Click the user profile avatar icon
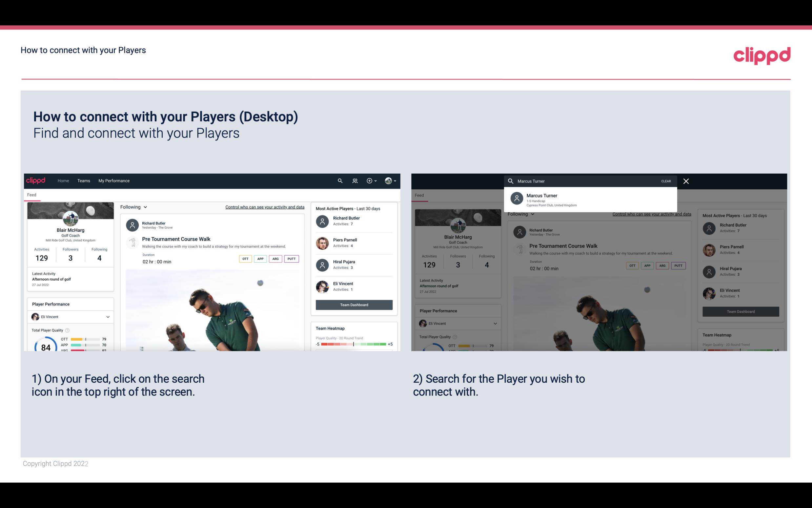This screenshot has width=812, height=508. pyautogui.click(x=388, y=180)
